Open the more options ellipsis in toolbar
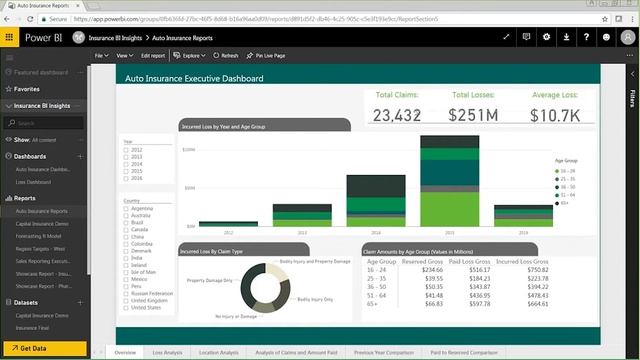 [630, 55]
